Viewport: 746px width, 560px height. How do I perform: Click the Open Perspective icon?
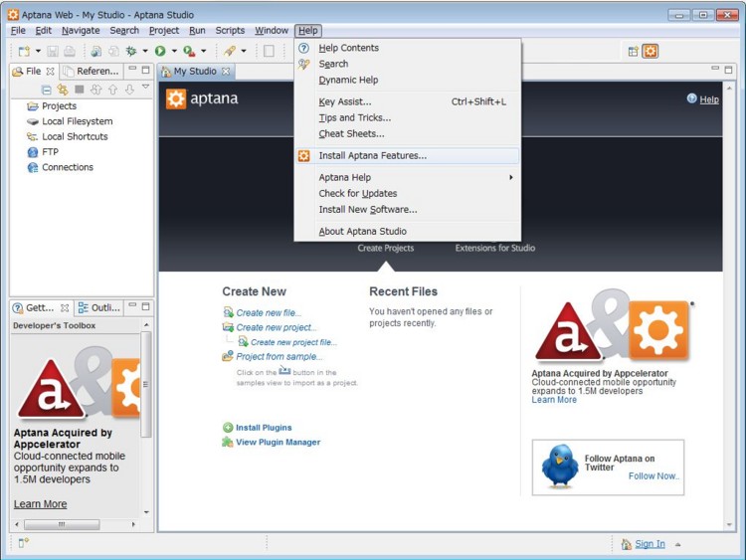[634, 52]
